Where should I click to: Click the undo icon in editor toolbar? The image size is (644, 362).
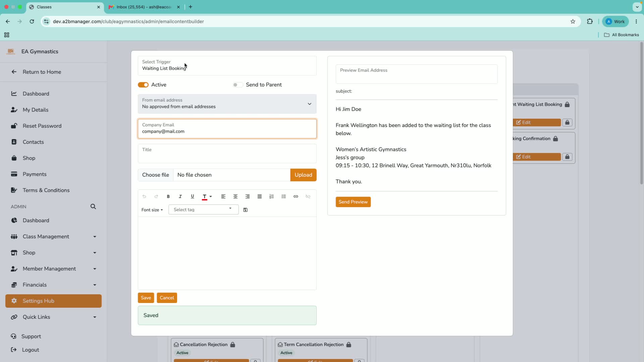144,196
